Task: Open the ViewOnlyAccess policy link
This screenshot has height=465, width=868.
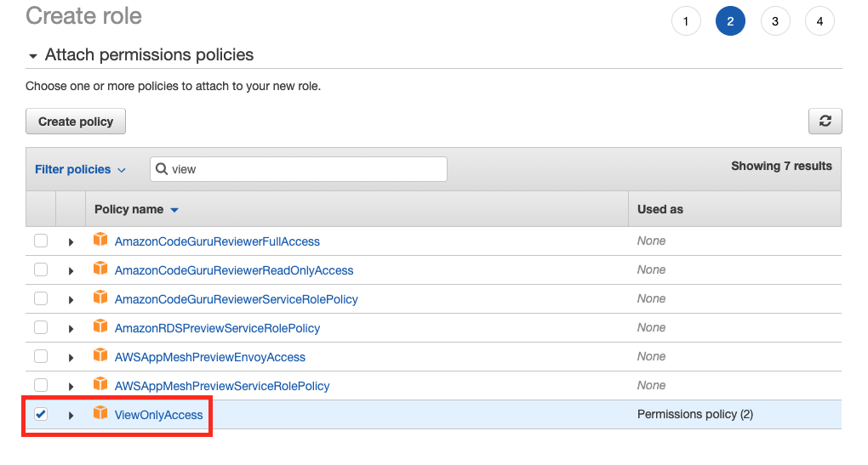Action: tap(158, 415)
